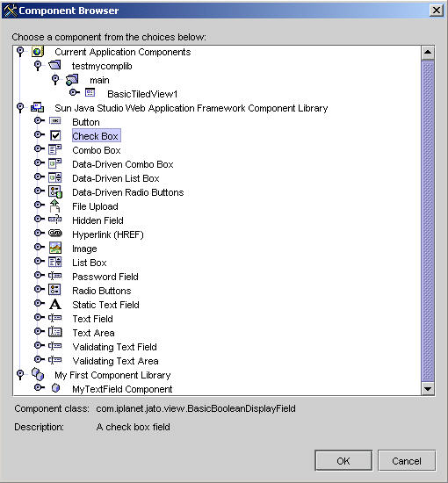448x483 pixels.
Task: Click the vertical scrollbar thumb
Action: pyautogui.click(x=428, y=220)
